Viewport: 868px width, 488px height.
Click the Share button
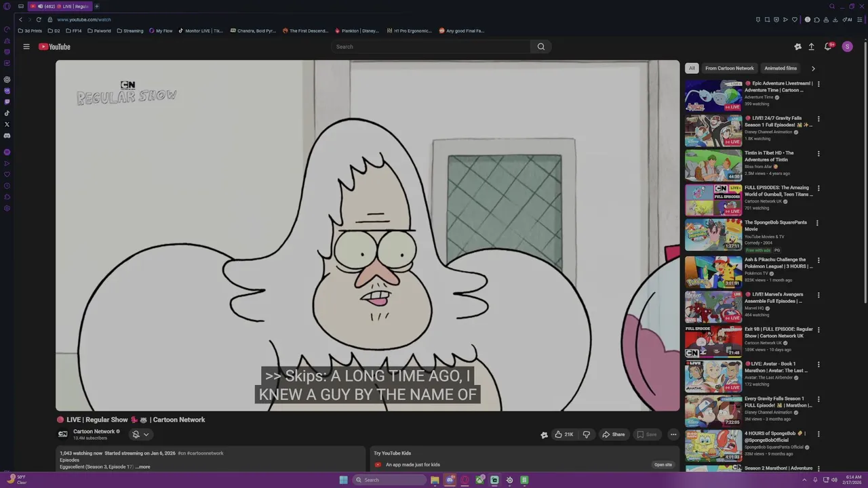(614, 434)
